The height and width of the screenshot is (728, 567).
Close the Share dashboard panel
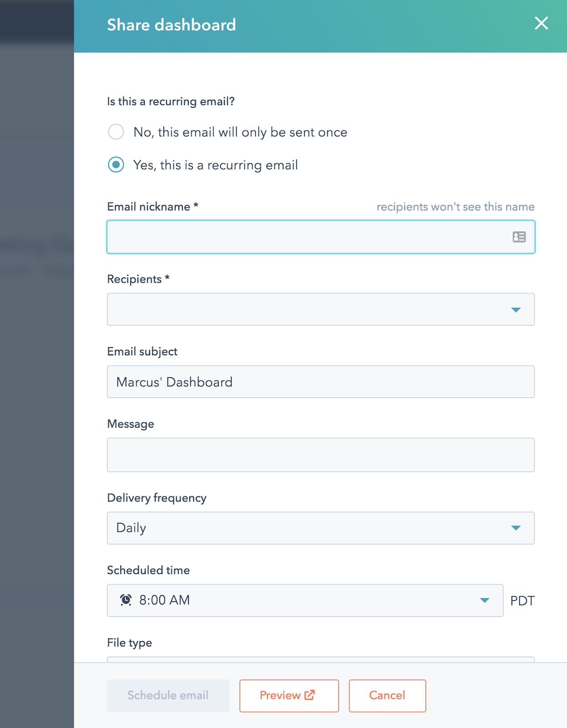click(x=541, y=23)
